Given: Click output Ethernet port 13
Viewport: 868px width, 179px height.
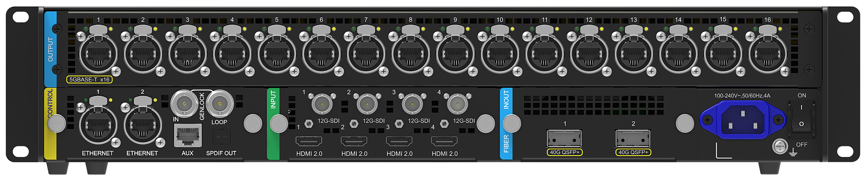Looking at the screenshot, I should click(634, 54).
